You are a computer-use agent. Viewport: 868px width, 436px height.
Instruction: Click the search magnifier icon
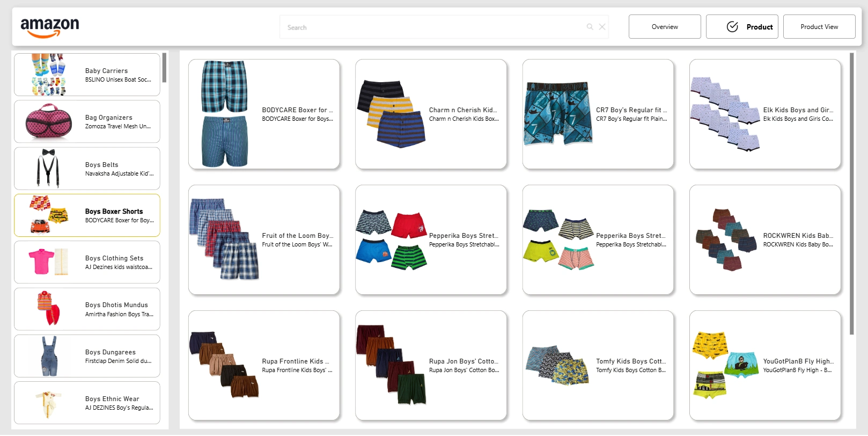pos(590,27)
